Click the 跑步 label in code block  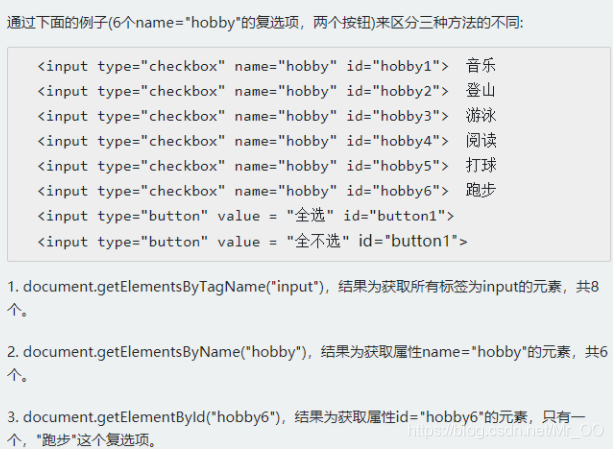(x=480, y=191)
